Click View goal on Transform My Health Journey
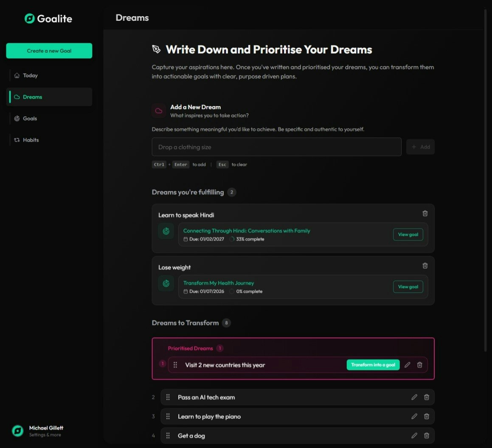 click(408, 287)
